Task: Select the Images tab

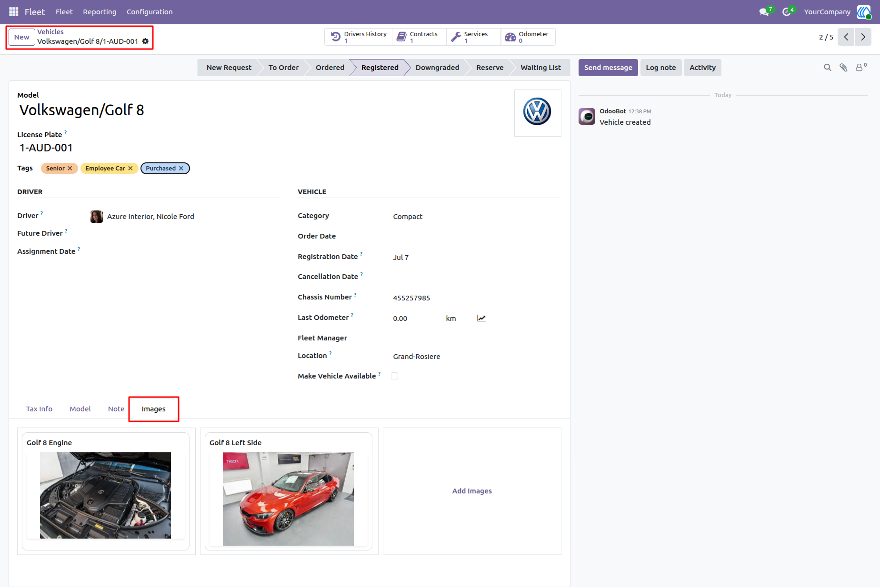Action: coord(154,409)
